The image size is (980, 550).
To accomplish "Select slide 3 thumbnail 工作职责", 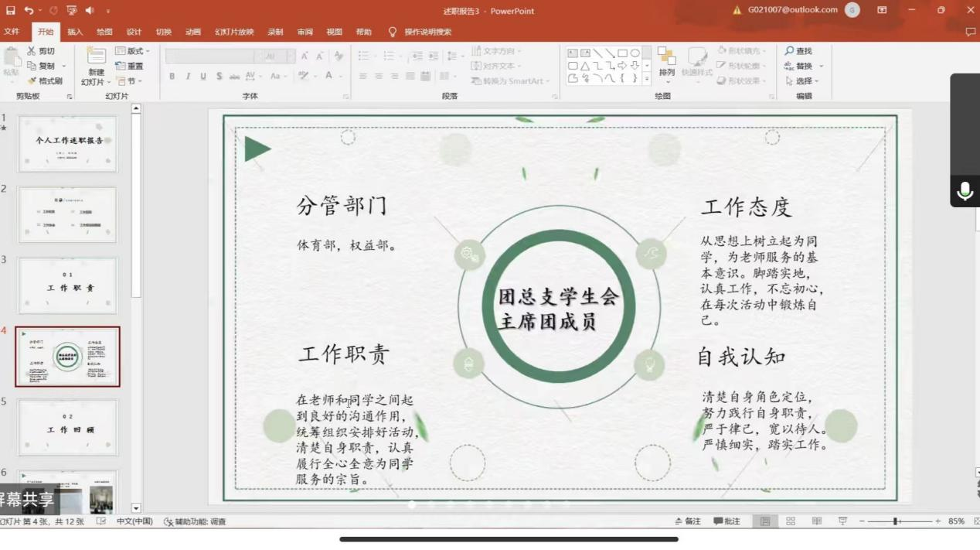I will [68, 285].
